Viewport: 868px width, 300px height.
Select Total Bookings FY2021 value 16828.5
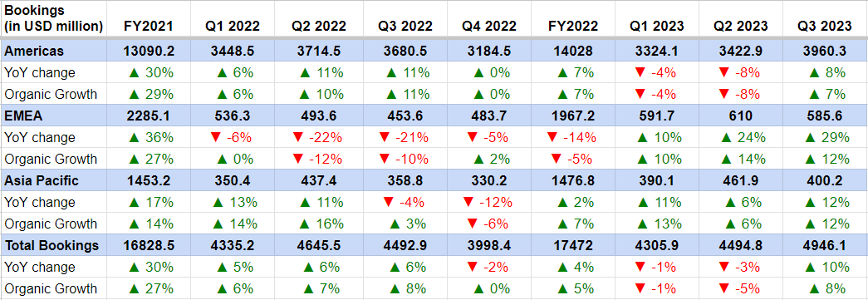tap(149, 245)
